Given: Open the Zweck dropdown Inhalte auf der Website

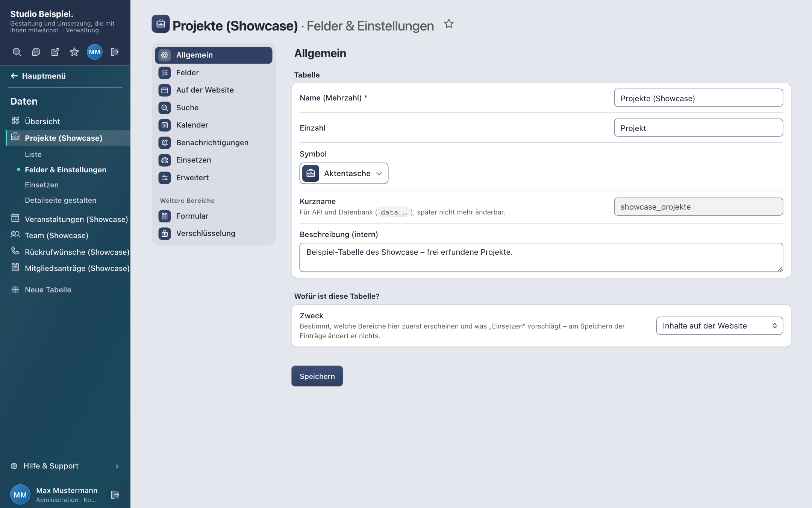Looking at the screenshot, I should click(x=719, y=326).
